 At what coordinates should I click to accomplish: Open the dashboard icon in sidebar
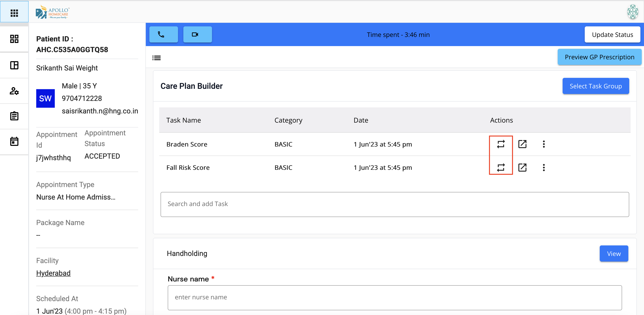click(x=14, y=39)
